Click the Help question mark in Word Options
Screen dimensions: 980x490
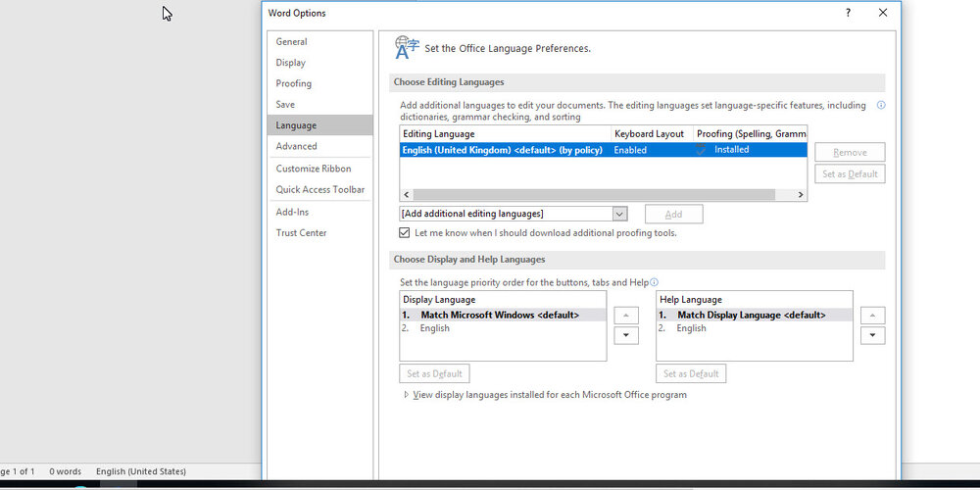848,13
